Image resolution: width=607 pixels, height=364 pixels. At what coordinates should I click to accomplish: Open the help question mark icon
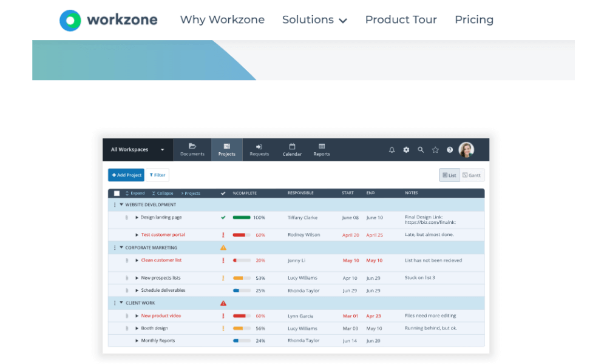click(x=449, y=150)
